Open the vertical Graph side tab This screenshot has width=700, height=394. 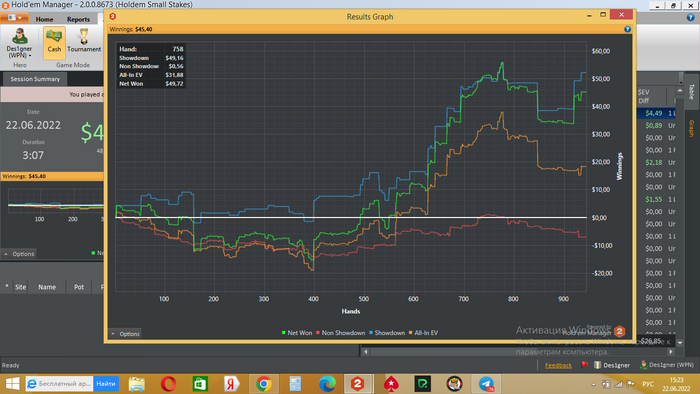(691, 128)
